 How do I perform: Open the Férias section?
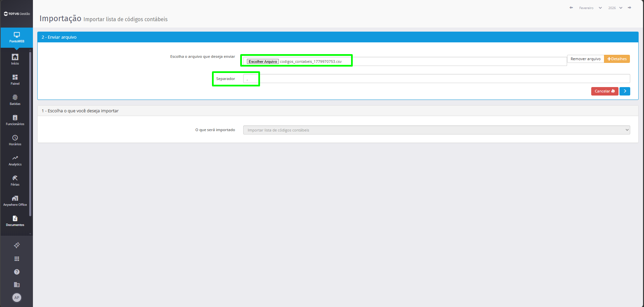15,181
